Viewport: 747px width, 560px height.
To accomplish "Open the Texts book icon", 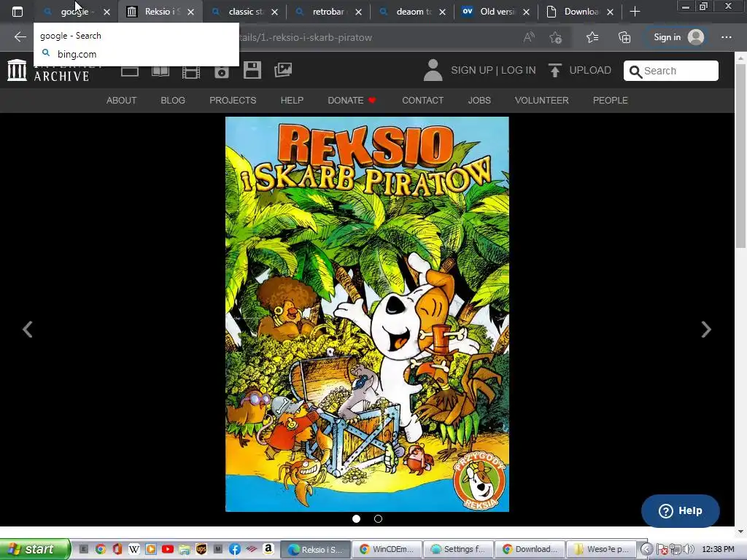I will 160,71.
